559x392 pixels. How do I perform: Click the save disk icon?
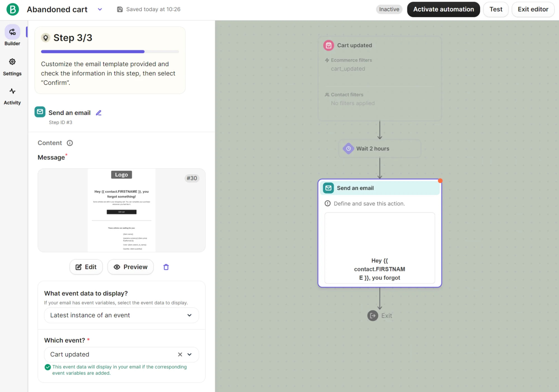[120, 9]
